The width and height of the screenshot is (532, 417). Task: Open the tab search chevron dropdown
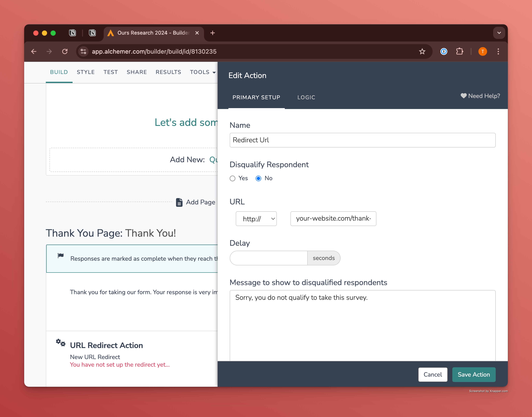coord(499,33)
